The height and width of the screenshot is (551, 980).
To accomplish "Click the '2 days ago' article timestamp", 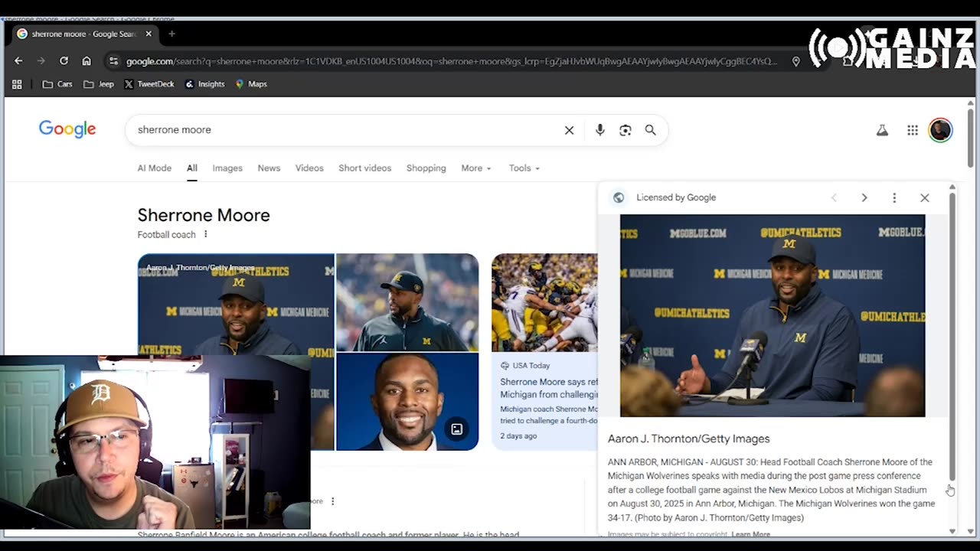I will (518, 436).
